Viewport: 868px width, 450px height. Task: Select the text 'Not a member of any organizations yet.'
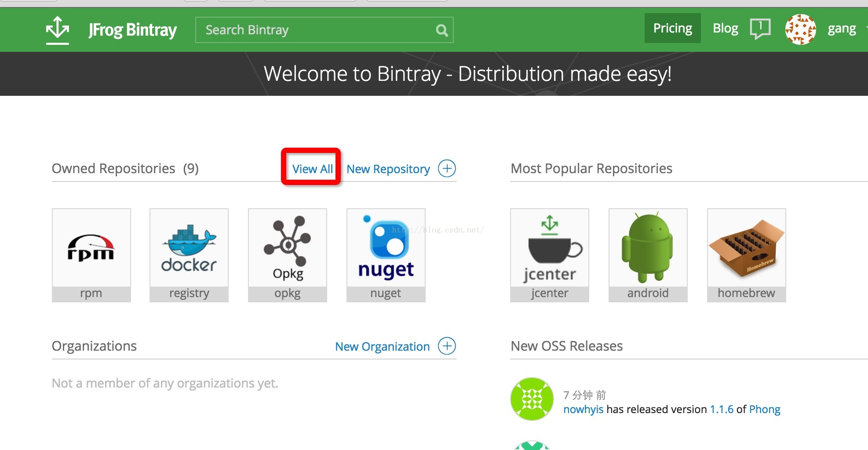tap(165, 383)
